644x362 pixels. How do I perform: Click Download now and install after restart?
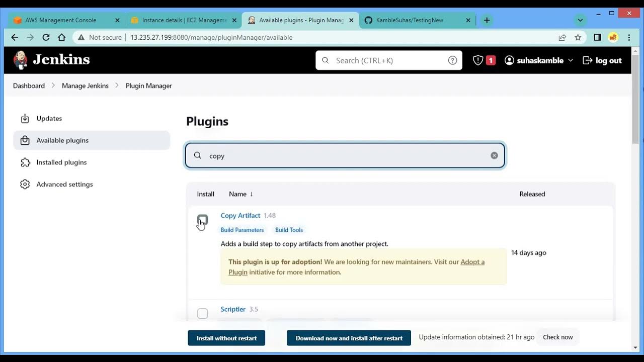pyautogui.click(x=349, y=338)
